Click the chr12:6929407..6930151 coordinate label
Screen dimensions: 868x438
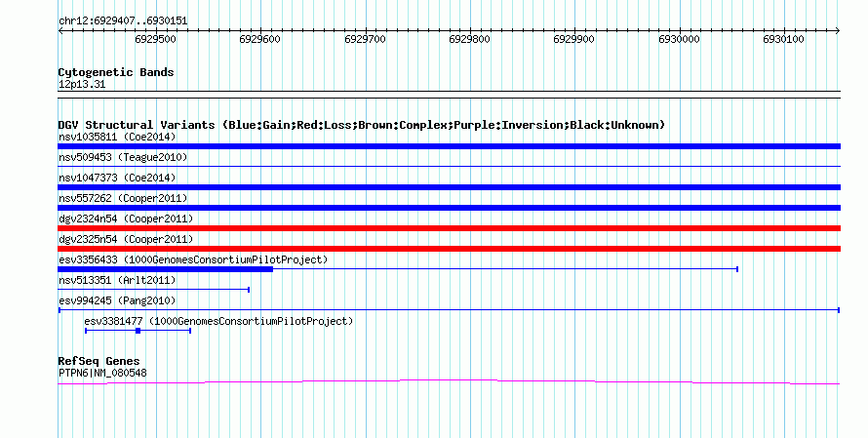tap(123, 21)
